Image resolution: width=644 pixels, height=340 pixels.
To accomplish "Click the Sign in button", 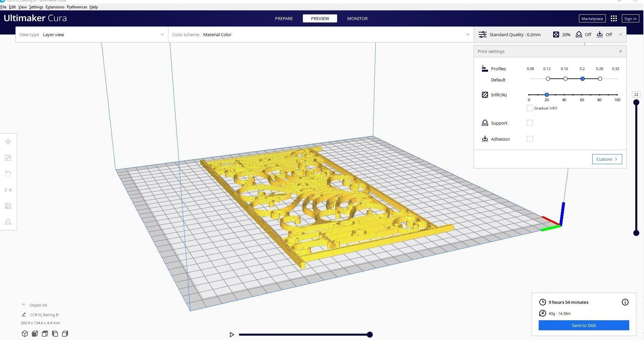I will [630, 19].
